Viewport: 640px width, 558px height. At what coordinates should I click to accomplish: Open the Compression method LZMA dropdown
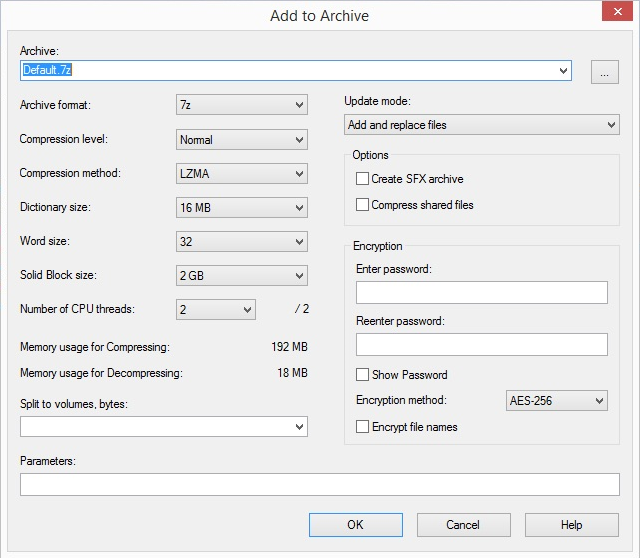(242, 174)
